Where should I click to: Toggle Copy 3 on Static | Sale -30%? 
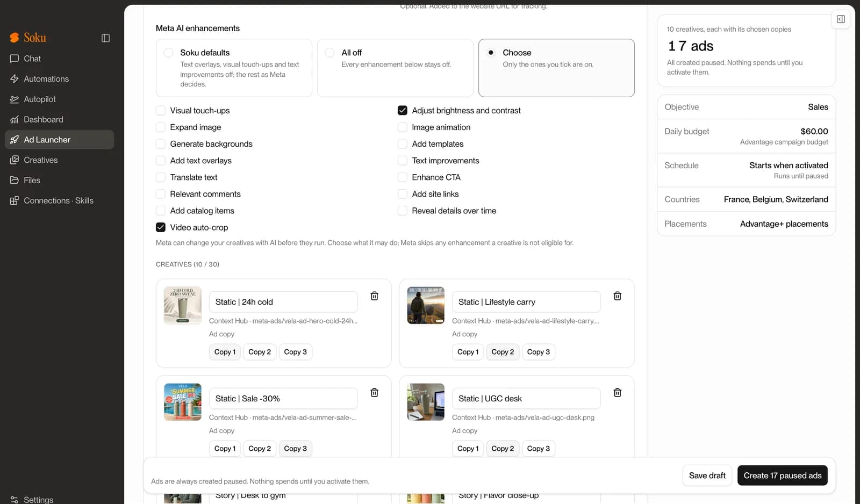[296, 449]
